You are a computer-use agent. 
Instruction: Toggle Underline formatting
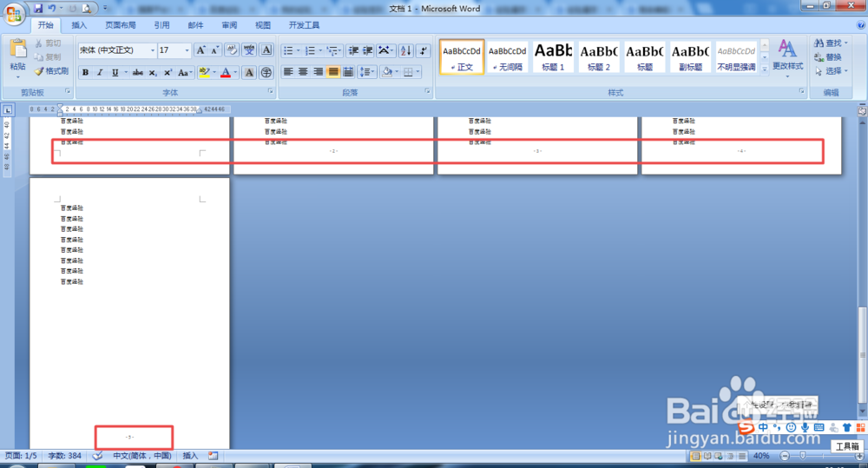115,73
